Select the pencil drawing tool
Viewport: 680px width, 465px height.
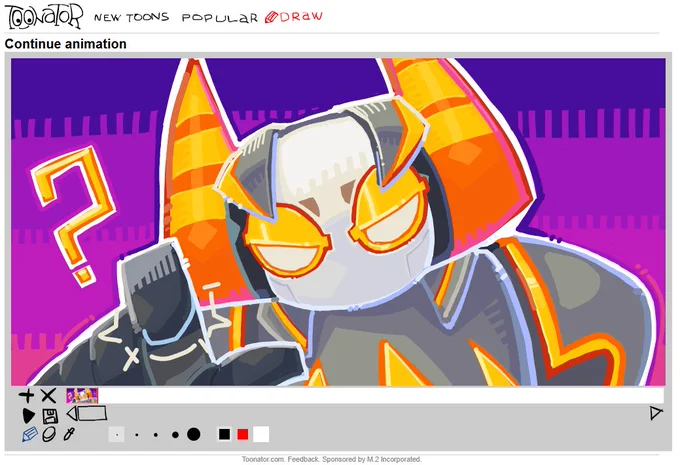point(29,434)
